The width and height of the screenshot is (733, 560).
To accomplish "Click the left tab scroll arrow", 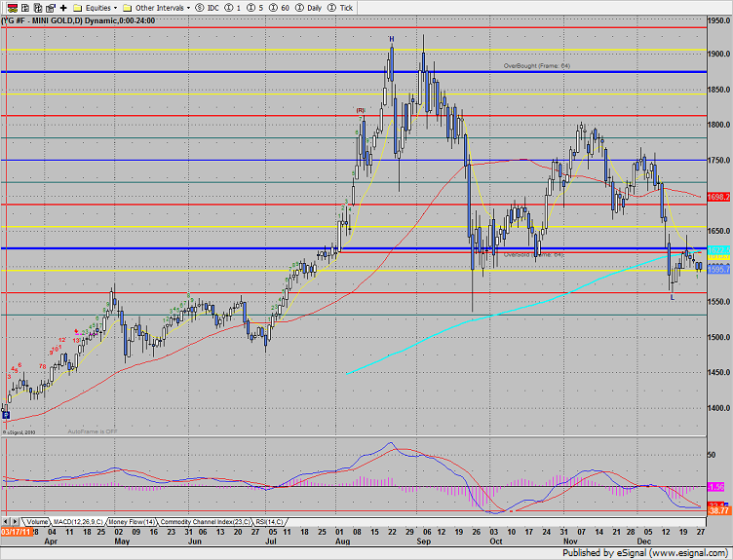I will 6,522.
